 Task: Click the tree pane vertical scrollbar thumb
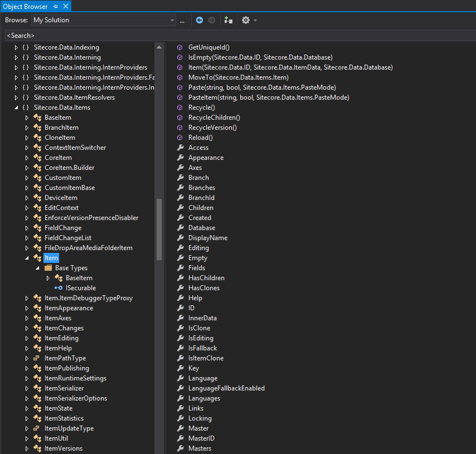pyautogui.click(x=159, y=230)
